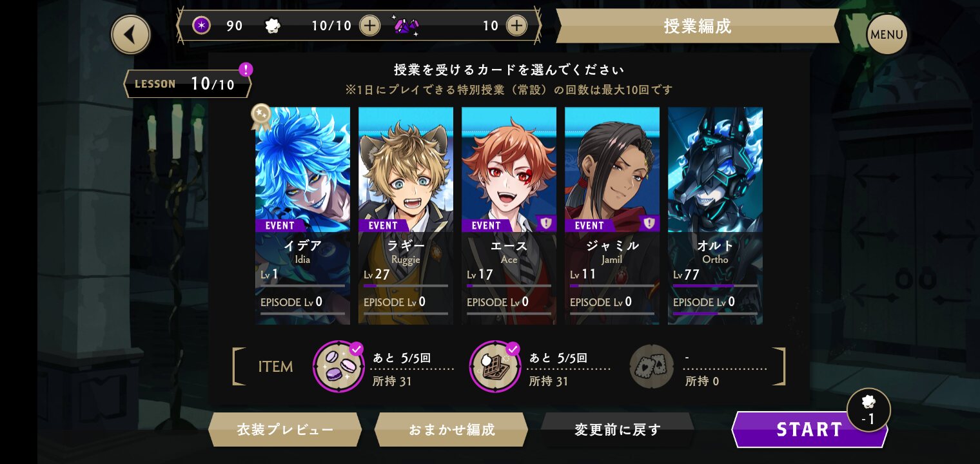Tap warning badge on Ace card

click(546, 223)
